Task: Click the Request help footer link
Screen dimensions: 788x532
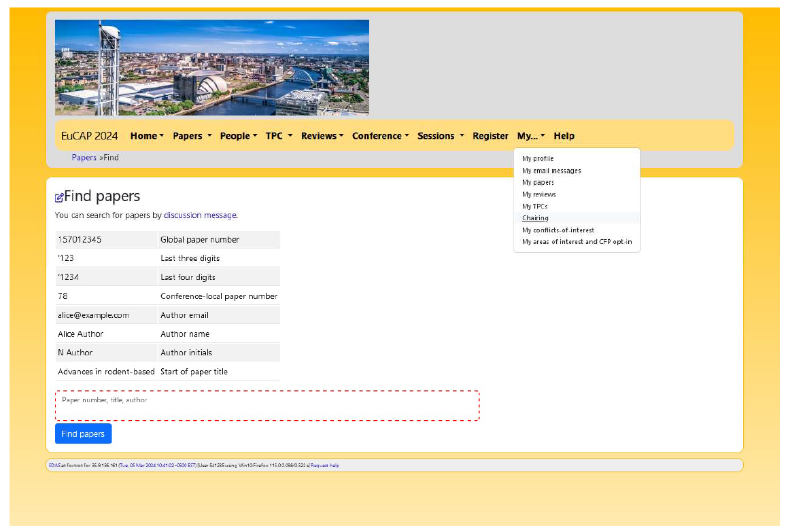Action: coord(325,465)
